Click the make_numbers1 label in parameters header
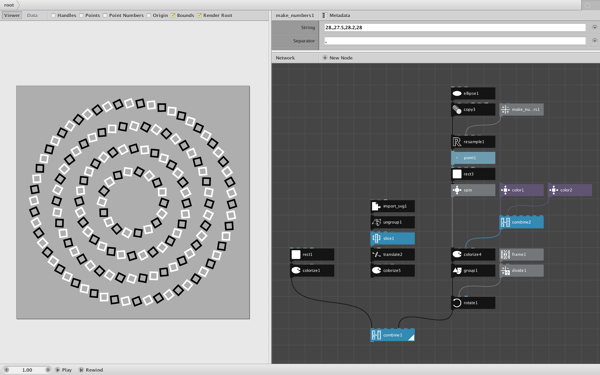Screen dimensions: 600x375 click(x=295, y=15)
